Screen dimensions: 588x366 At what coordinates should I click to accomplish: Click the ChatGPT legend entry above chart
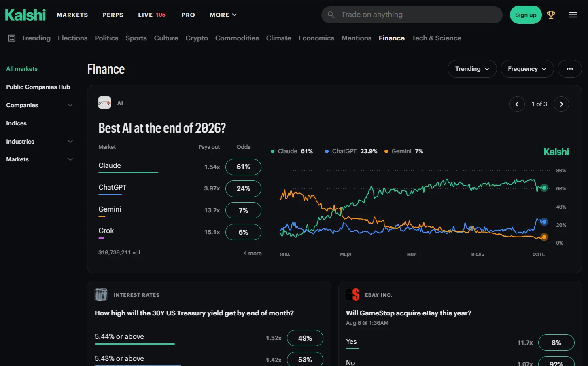[351, 151]
